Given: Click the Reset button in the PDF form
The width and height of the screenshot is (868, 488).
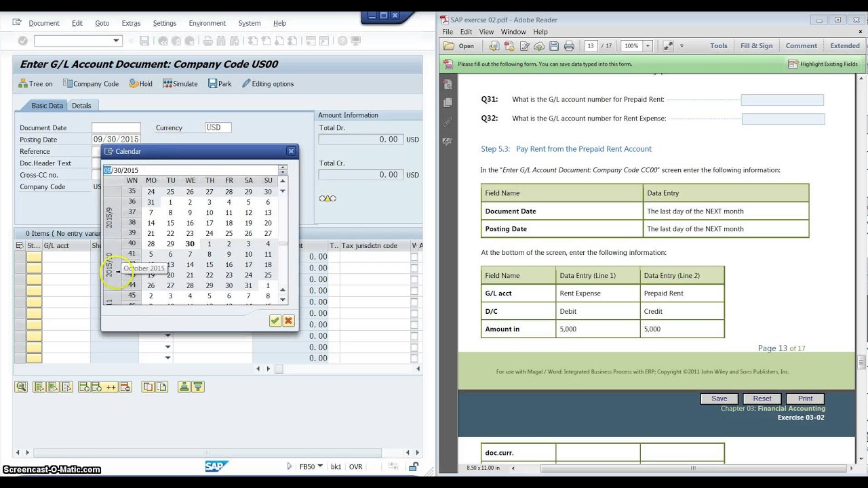Looking at the screenshot, I should tap(762, 399).
